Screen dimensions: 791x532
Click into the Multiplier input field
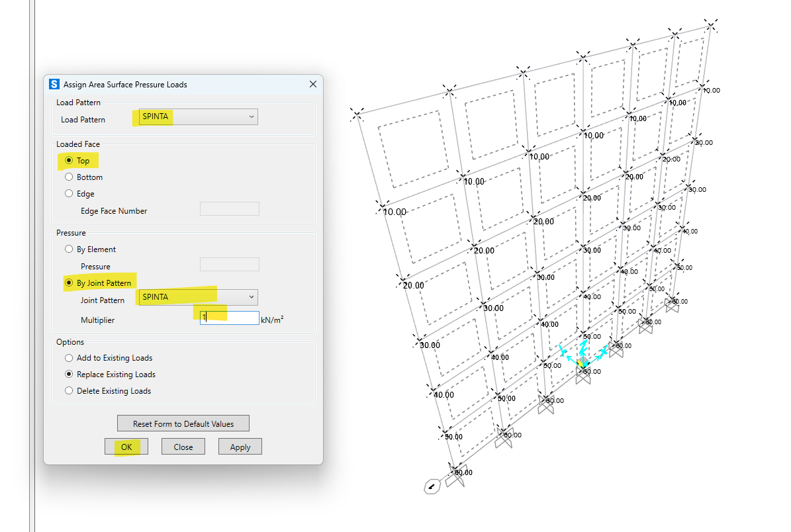point(230,318)
